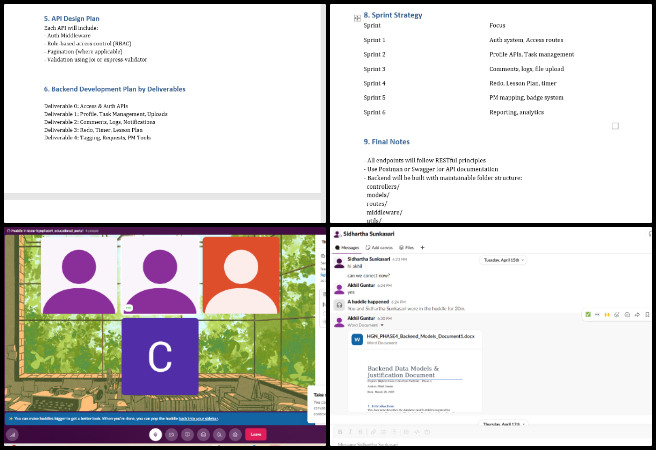Select the orange avatar participant tile
This screenshot has height=450, width=656.
[x=241, y=275]
